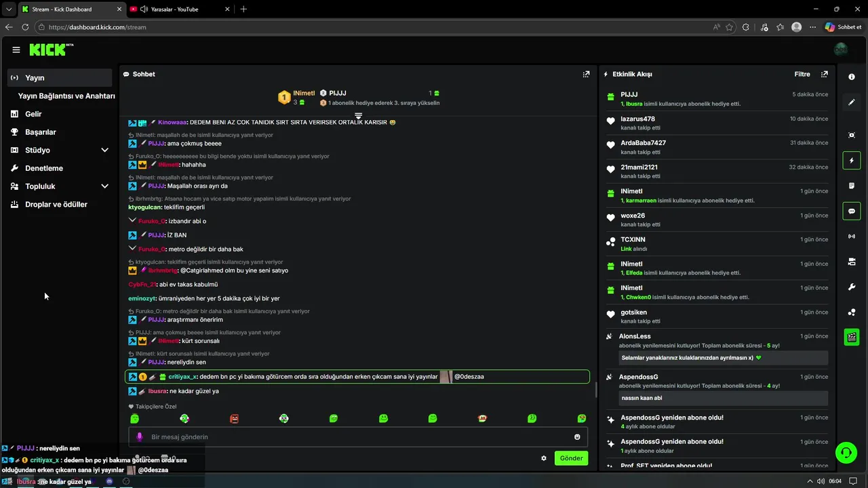
Task: Click the screen capture icon in the right toolbar
Action: click(x=852, y=136)
